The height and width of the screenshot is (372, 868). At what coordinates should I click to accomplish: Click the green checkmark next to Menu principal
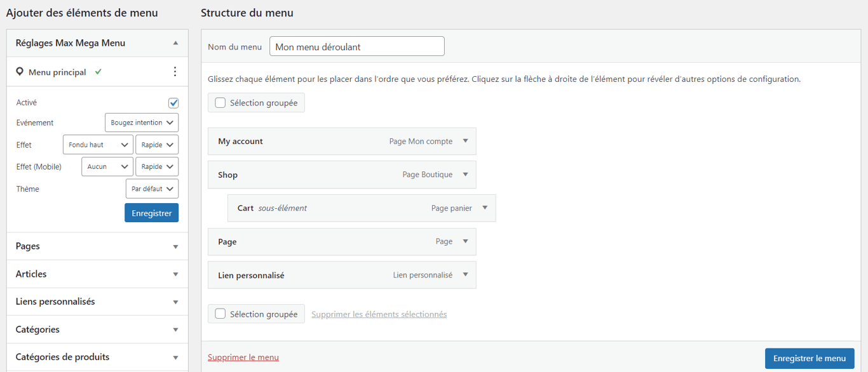[98, 71]
